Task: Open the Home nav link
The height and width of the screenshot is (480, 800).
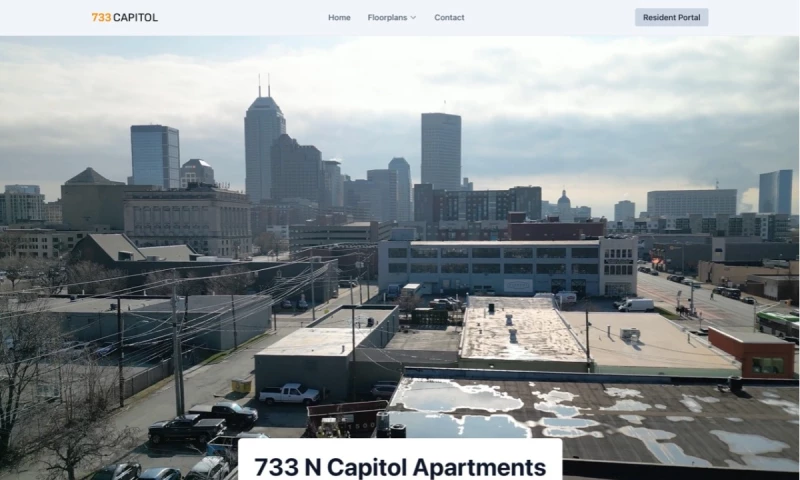Action: click(339, 17)
